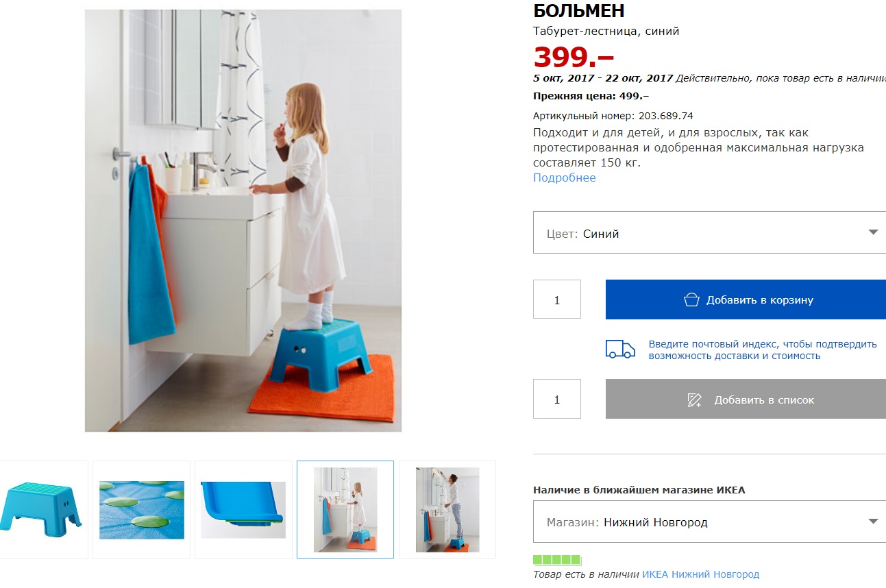The image size is (886, 588).
Task: Click the shopping basket icon on the add-to-cart button
Action: 691,299
